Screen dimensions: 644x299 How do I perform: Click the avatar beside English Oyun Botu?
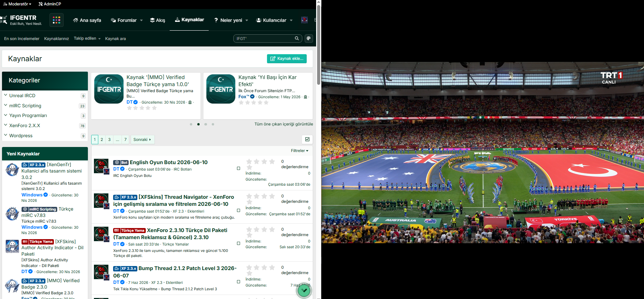[x=101, y=166]
